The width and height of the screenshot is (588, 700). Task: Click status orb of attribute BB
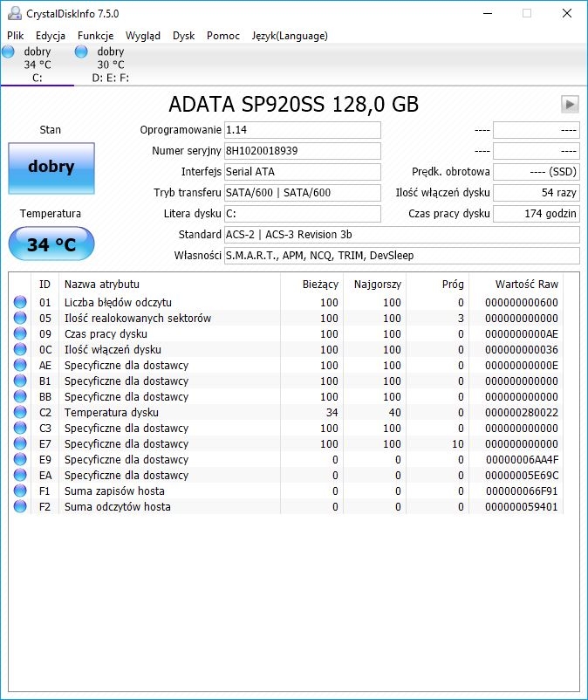pyautogui.click(x=20, y=396)
